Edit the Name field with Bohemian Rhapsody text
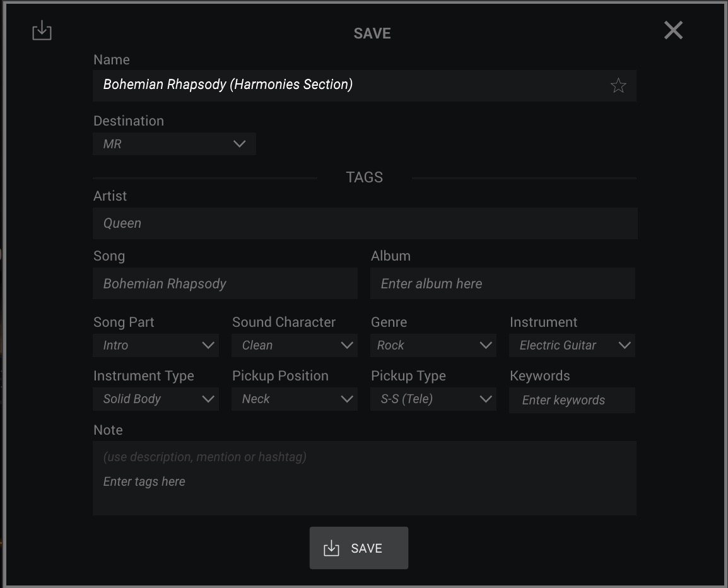 point(365,85)
